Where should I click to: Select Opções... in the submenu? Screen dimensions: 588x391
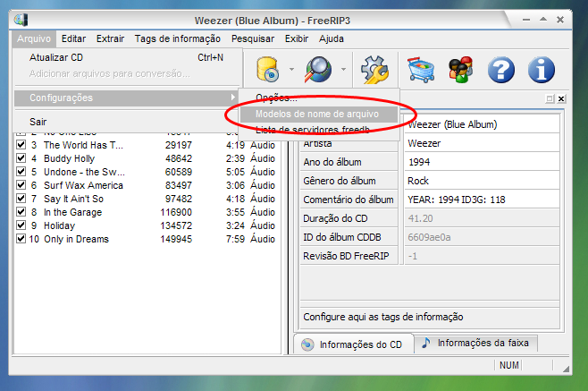(x=319, y=98)
